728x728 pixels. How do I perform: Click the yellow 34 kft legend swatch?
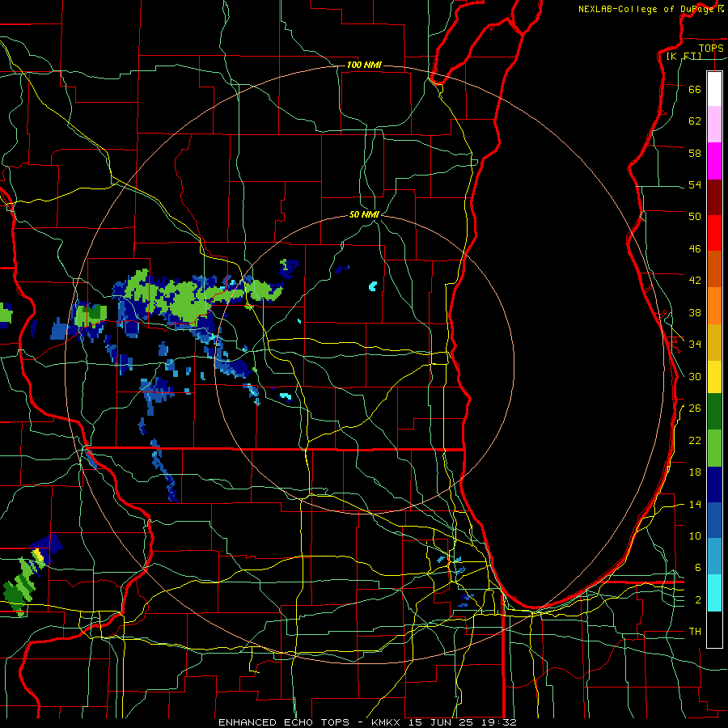click(714, 377)
